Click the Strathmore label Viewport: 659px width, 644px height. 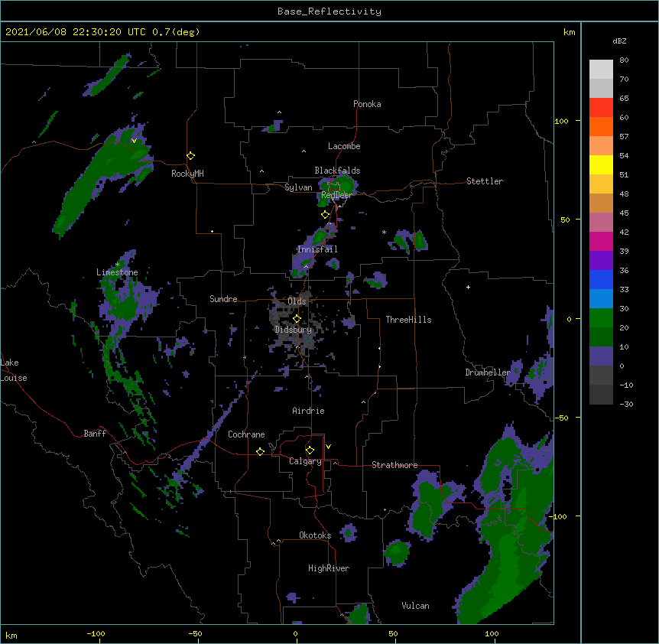(x=394, y=465)
